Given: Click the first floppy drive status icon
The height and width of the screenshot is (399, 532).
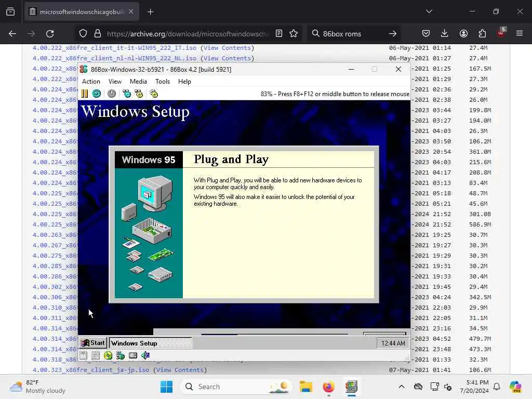Looking at the screenshot, I should pyautogui.click(x=84, y=355).
